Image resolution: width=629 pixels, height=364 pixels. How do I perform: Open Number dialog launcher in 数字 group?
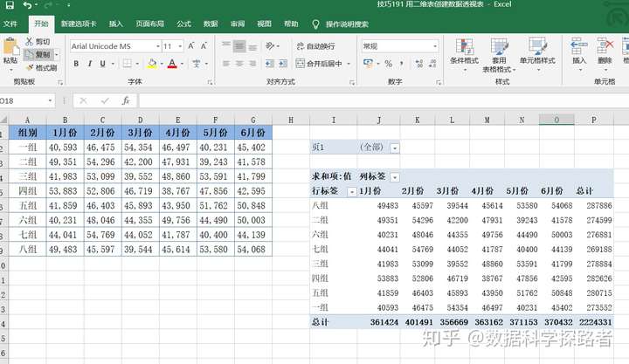pyautogui.click(x=439, y=82)
